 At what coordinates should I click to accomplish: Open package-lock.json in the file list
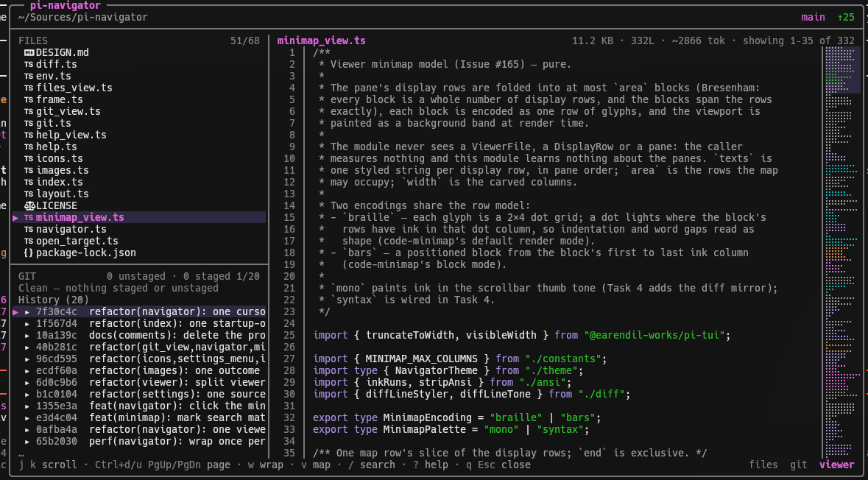(86, 253)
